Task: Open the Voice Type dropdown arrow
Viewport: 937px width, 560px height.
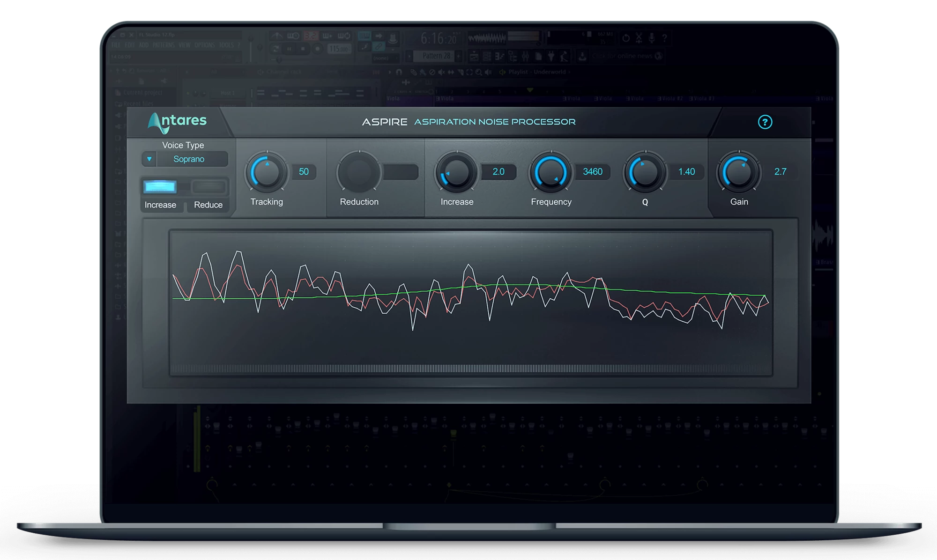Action: (x=149, y=159)
